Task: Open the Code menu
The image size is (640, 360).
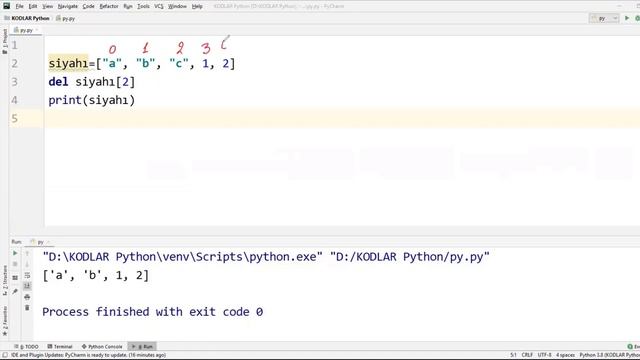Action: 88,6
